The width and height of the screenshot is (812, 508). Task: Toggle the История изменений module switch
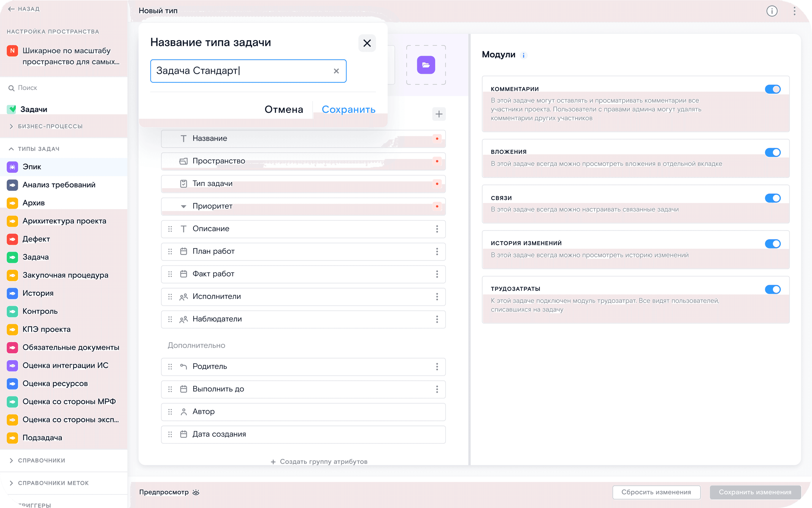click(x=772, y=244)
